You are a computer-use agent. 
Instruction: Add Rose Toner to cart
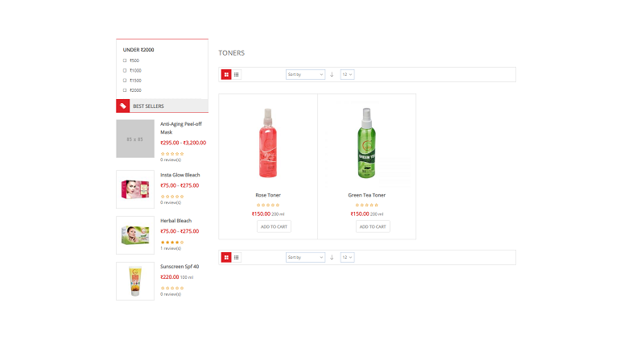[274, 226]
